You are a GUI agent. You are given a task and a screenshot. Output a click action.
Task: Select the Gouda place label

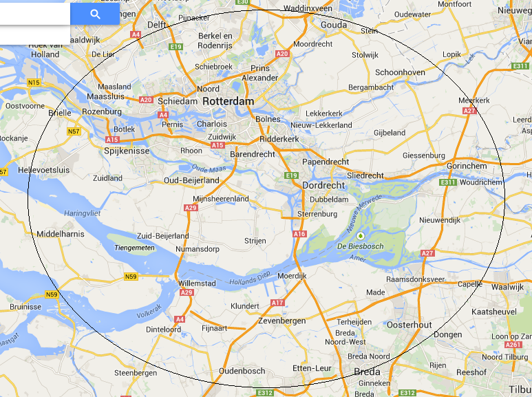coord(334,25)
